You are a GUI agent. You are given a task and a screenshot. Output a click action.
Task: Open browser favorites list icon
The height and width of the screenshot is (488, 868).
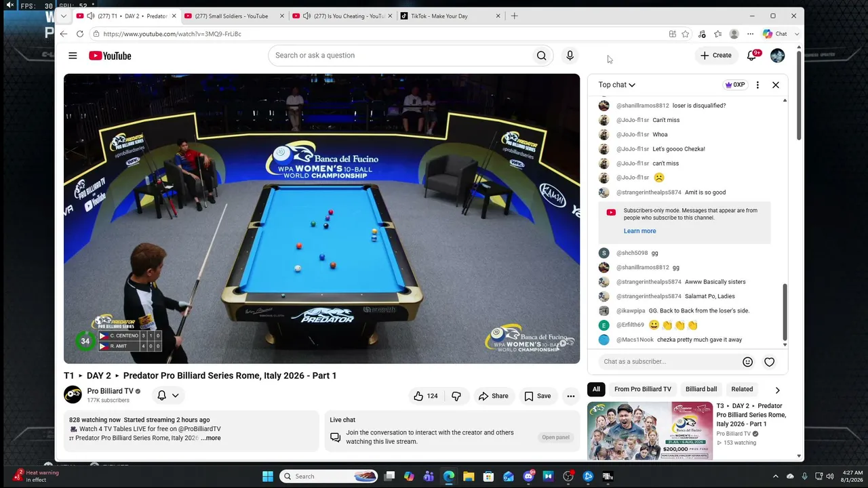717,34
